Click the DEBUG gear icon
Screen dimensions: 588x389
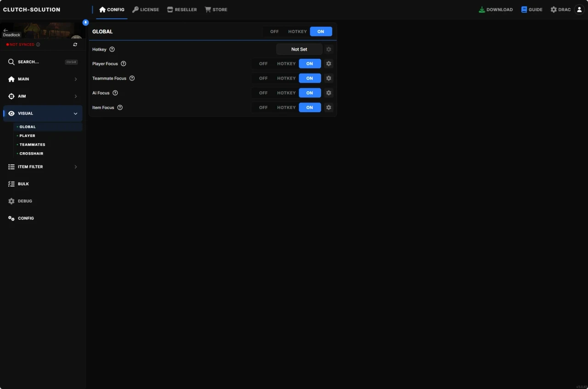[x=11, y=201]
